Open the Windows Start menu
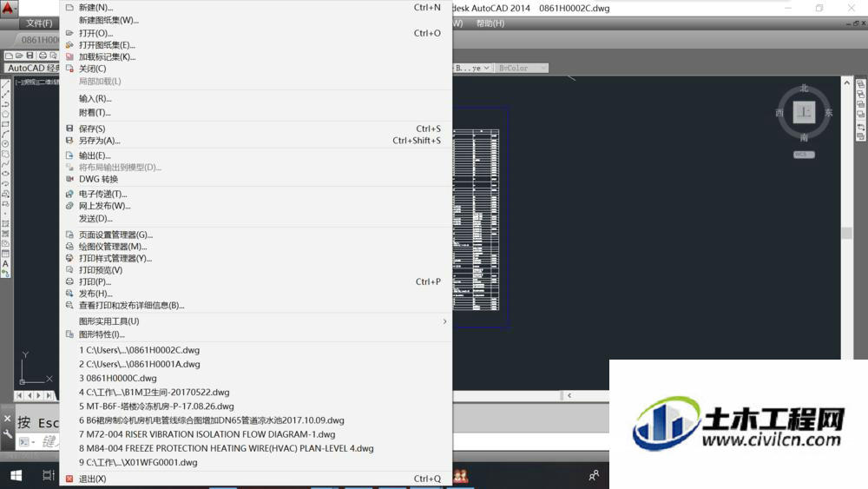This screenshot has height=489, width=868. (16, 475)
